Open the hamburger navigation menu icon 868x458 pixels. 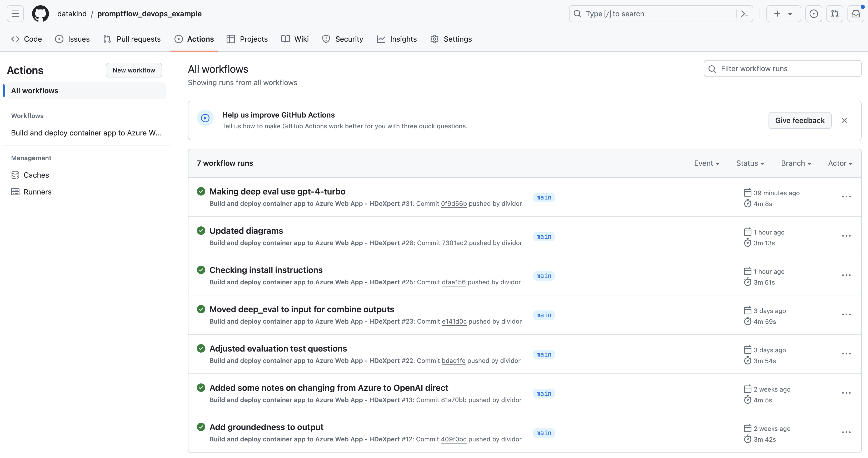[x=15, y=14]
